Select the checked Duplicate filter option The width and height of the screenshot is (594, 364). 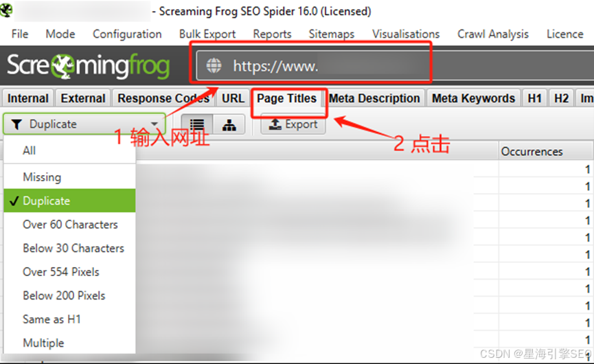pos(70,201)
